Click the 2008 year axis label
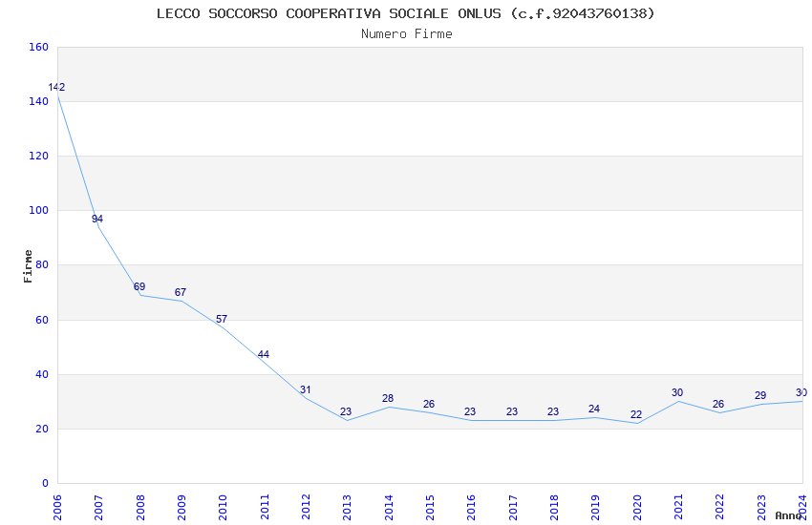 (140, 508)
